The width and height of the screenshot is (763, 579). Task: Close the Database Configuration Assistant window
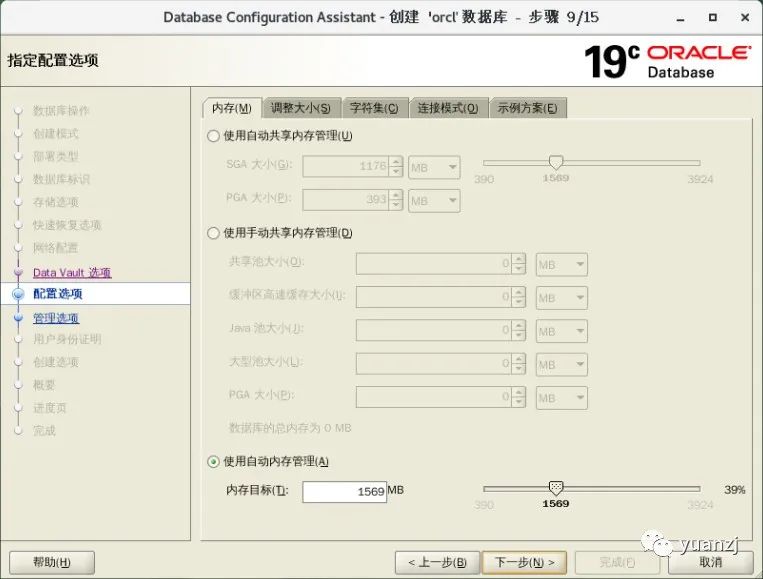tap(745, 18)
